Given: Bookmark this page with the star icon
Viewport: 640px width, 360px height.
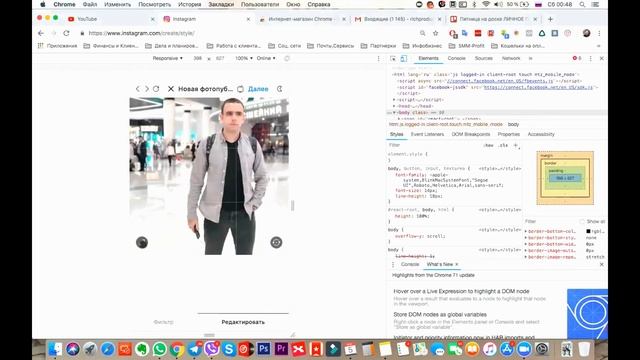Looking at the screenshot, I should 436,33.
